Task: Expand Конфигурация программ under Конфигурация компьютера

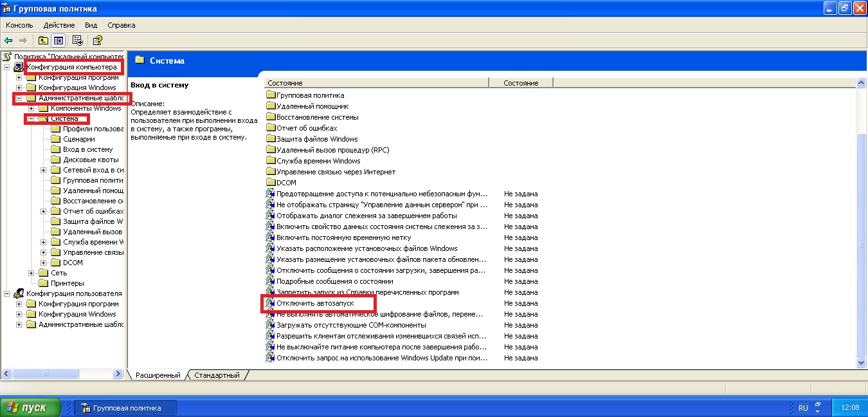Action: 19,77
